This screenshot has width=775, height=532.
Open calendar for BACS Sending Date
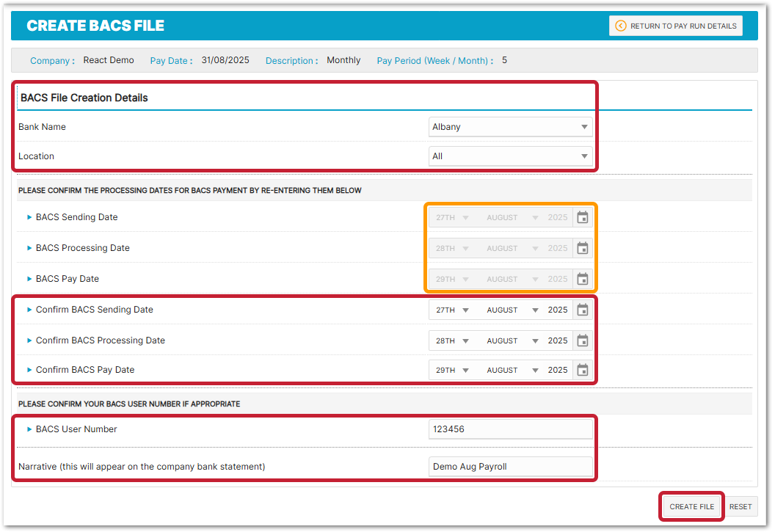point(583,217)
